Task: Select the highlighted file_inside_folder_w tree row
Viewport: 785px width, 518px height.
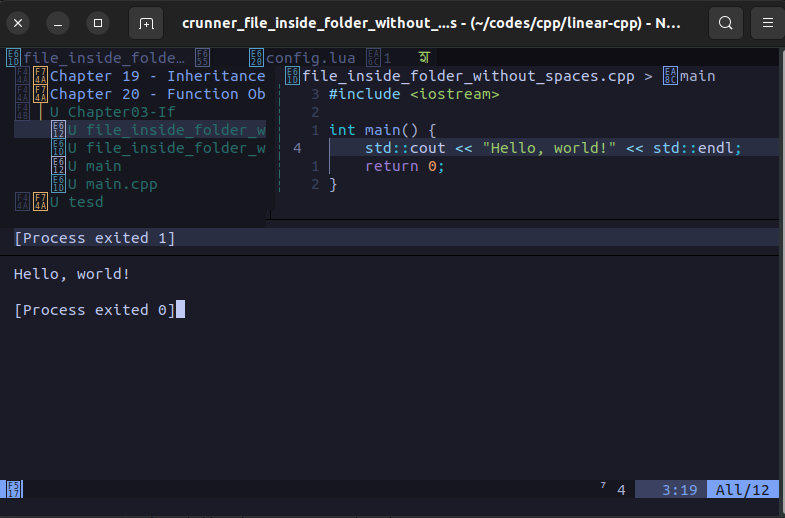Action: [140, 130]
